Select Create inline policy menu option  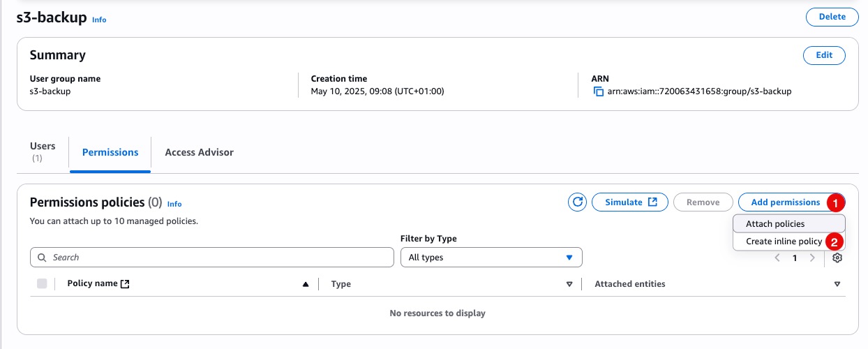(x=784, y=242)
